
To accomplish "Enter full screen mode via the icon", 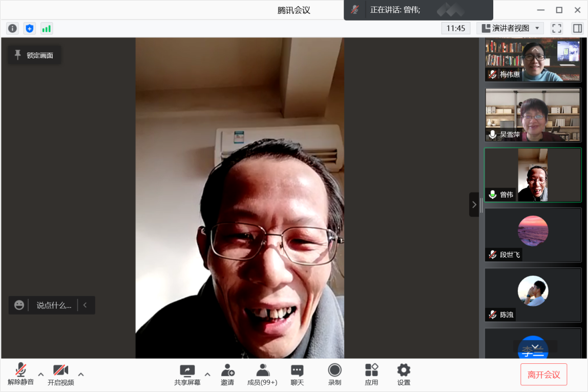I will [557, 28].
